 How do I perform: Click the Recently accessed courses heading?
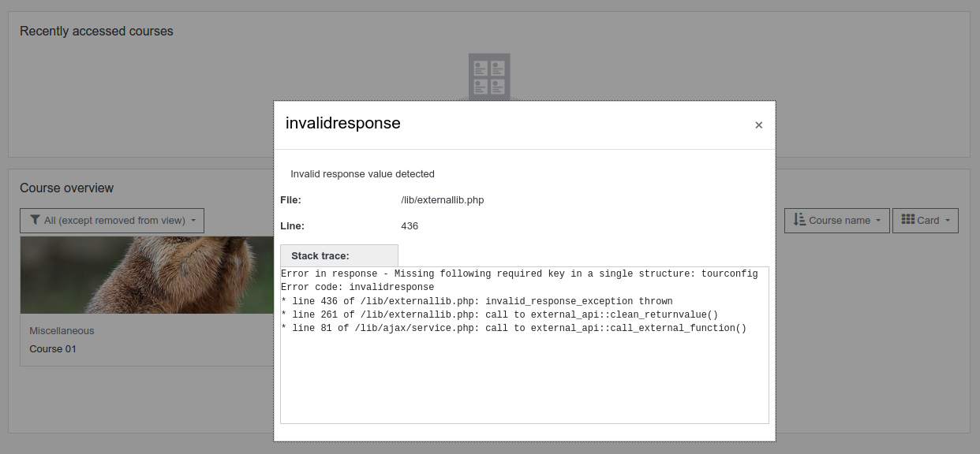pyautogui.click(x=96, y=32)
